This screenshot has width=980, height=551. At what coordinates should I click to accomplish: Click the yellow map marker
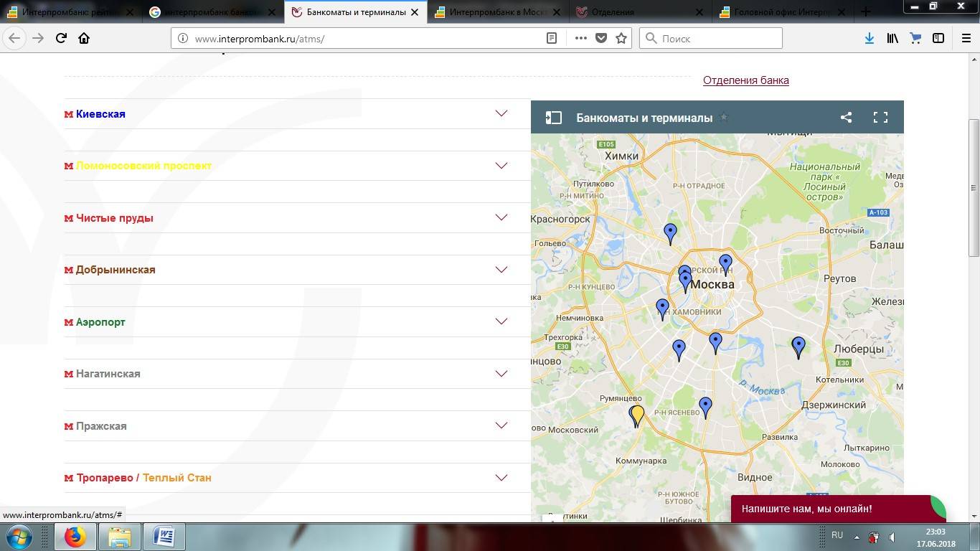[x=638, y=414]
